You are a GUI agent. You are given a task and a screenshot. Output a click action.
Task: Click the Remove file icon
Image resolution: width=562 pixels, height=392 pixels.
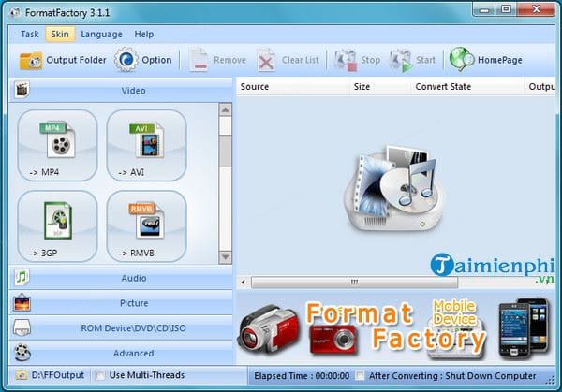(199, 60)
